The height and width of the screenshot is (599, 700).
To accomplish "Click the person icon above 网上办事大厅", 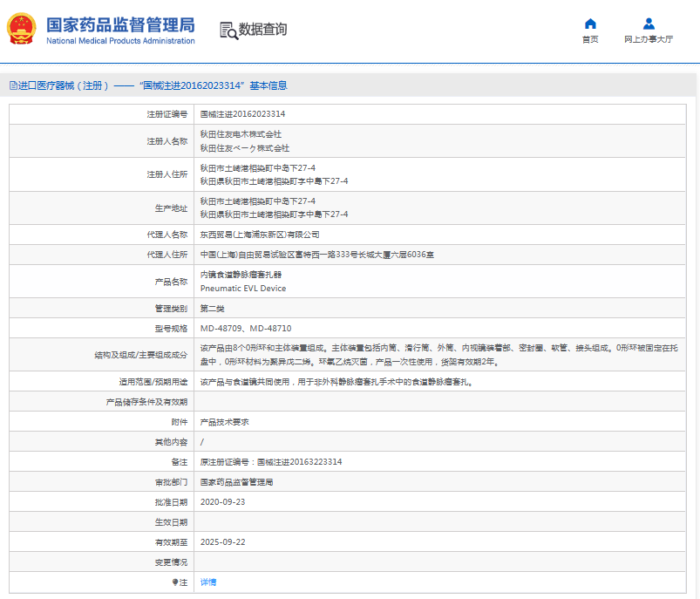I will click(x=649, y=24).
